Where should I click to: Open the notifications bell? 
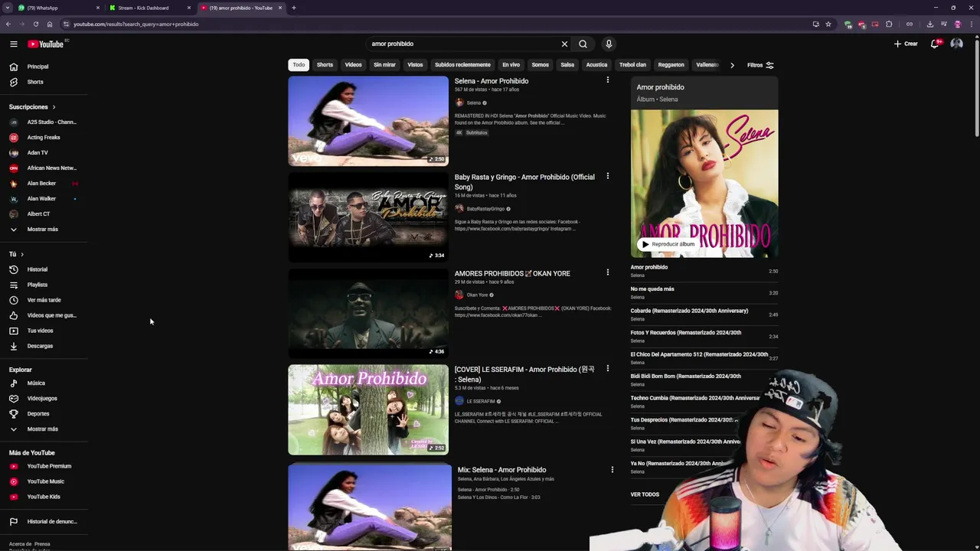935,44
